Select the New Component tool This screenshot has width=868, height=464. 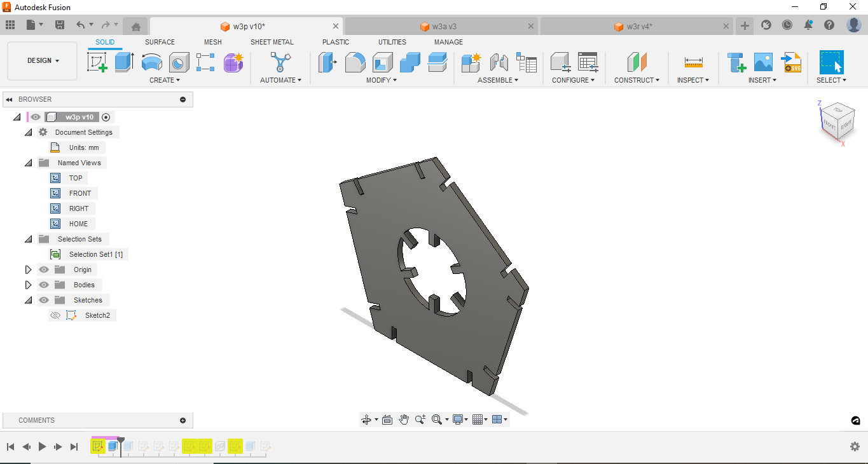coord(471,62)
